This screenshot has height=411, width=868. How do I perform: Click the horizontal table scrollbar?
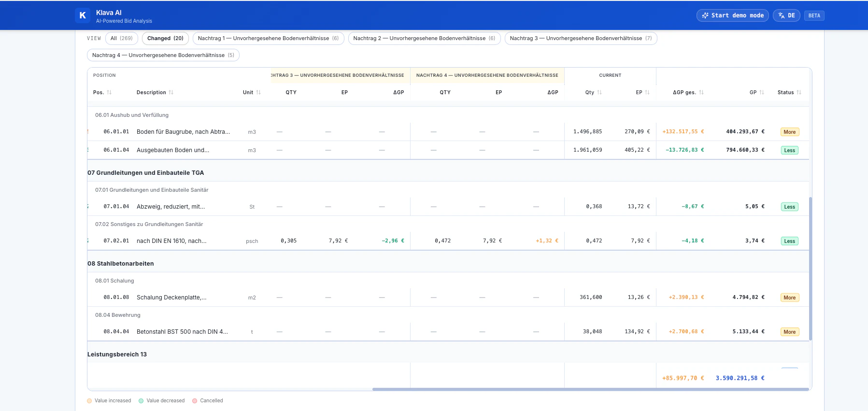pos(590,389)
